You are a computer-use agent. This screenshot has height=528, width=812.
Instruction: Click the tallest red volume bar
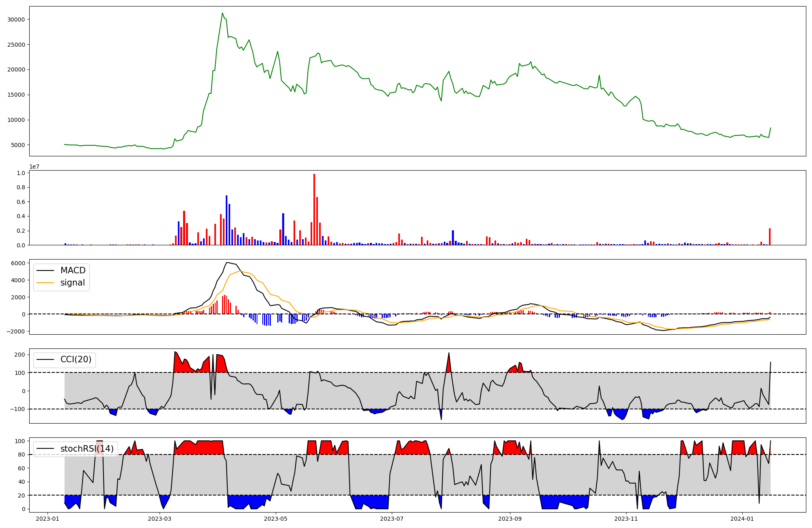(314, 209)
